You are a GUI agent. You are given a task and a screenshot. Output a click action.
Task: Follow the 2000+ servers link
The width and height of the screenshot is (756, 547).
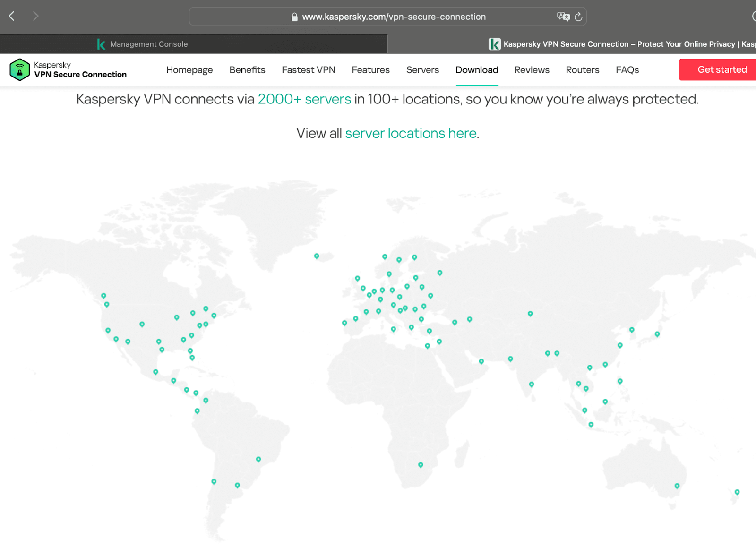304,99
